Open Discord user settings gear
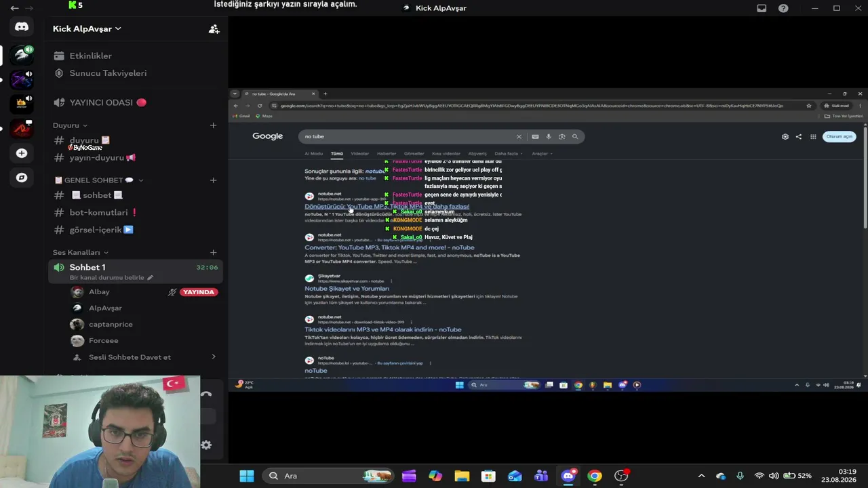The width and height of the screenshot is (868, 488). 206,445
